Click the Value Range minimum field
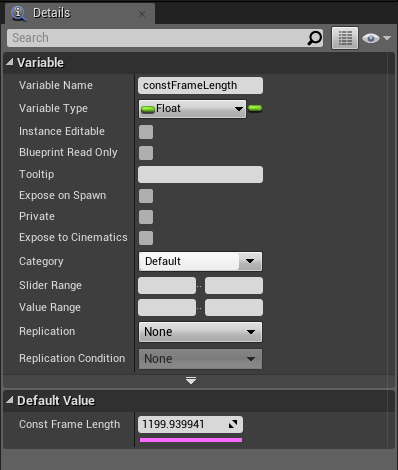 pyautogui.click(x=167, y=308)
